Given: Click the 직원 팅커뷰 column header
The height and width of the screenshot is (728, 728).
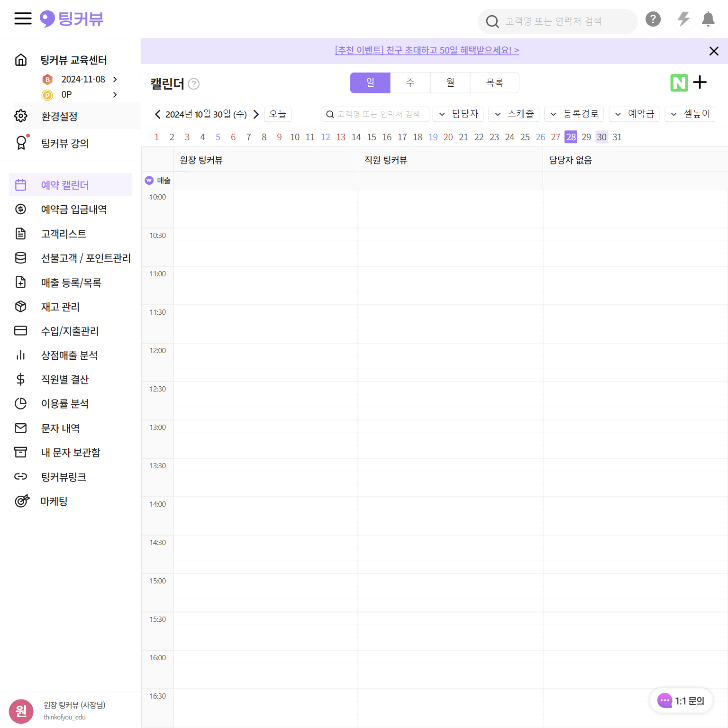Looking at the screenshot, I should 450,160.
